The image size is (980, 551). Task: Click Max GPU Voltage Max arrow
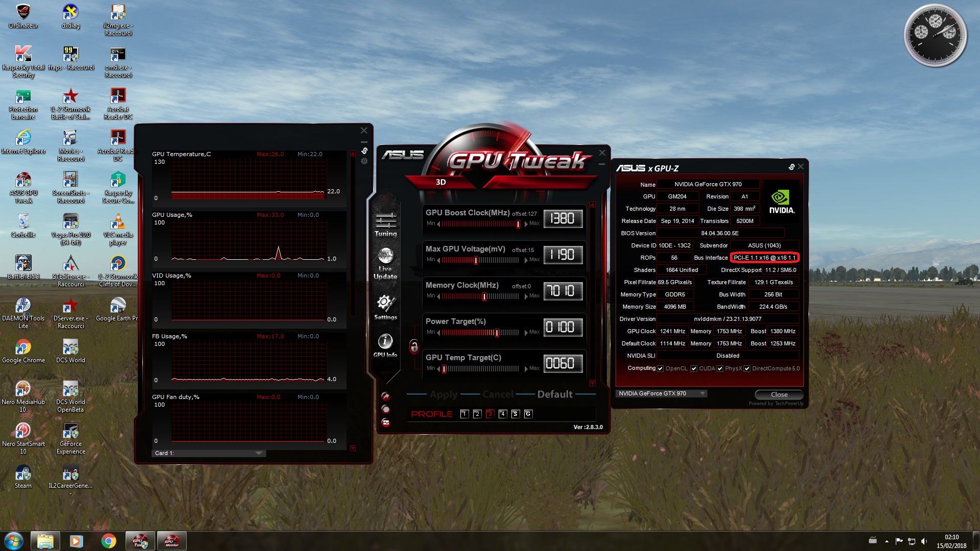(x=526, y=260)
